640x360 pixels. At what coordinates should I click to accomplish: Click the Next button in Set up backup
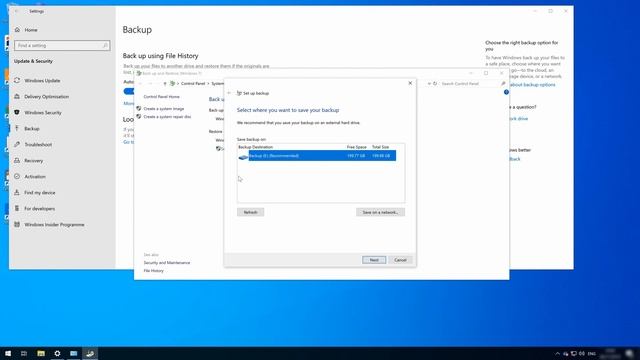[374, 260]
